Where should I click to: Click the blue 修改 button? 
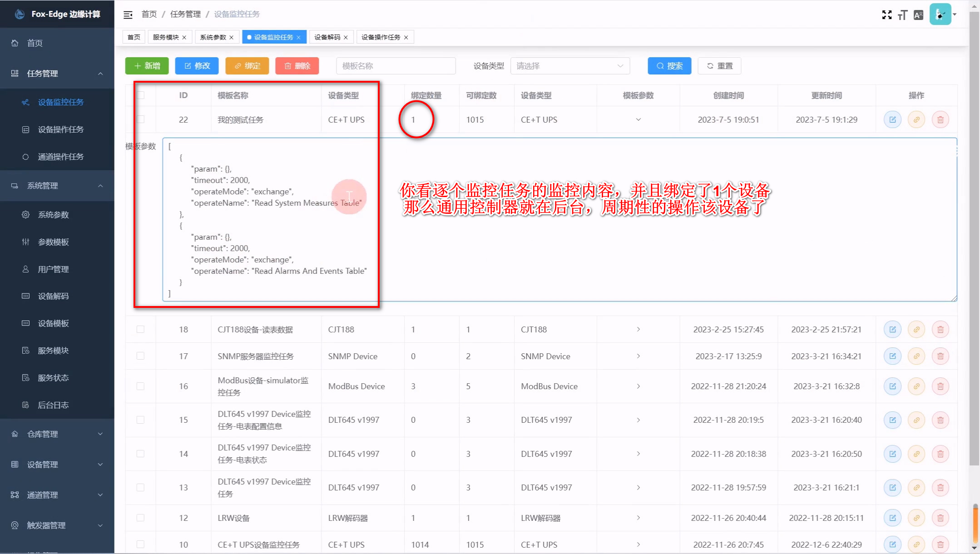click(197, 66)
